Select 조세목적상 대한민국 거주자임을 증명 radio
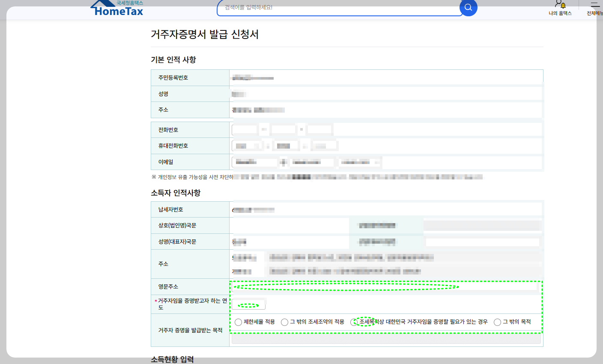Screen dimensions: 603x364 [x=354, y=322]
